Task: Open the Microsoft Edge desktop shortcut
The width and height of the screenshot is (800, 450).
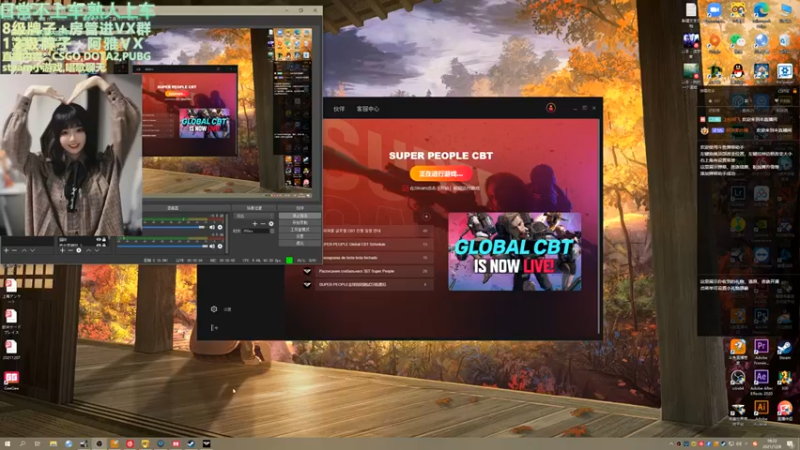Action: click(761, 10)
